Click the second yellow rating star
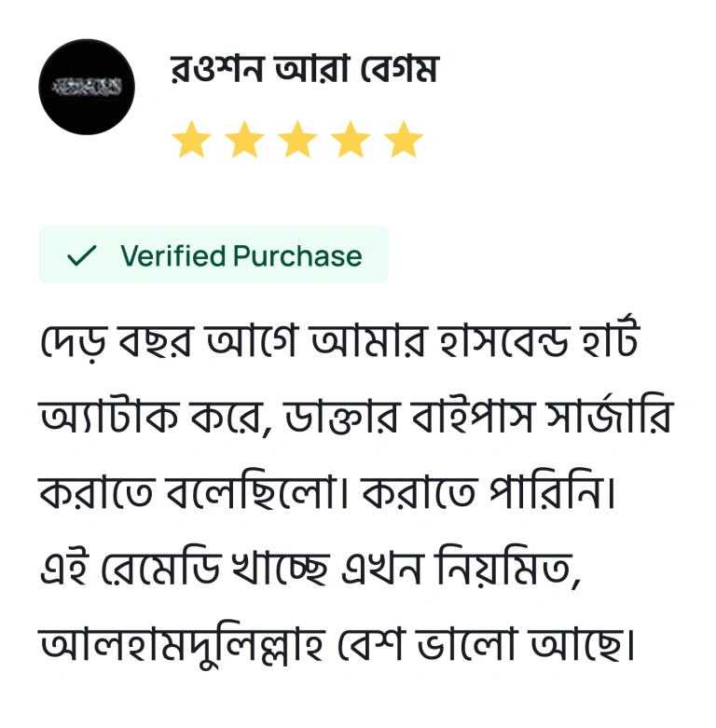The image size is (716, 728). pyautogui.click(x=244, y=139)
